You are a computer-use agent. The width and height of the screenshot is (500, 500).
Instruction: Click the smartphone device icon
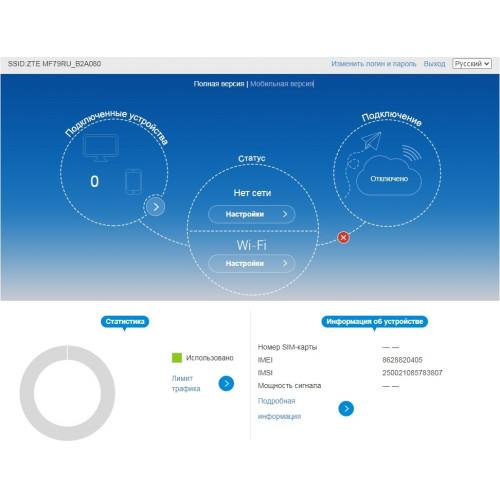tap(133, 182)
